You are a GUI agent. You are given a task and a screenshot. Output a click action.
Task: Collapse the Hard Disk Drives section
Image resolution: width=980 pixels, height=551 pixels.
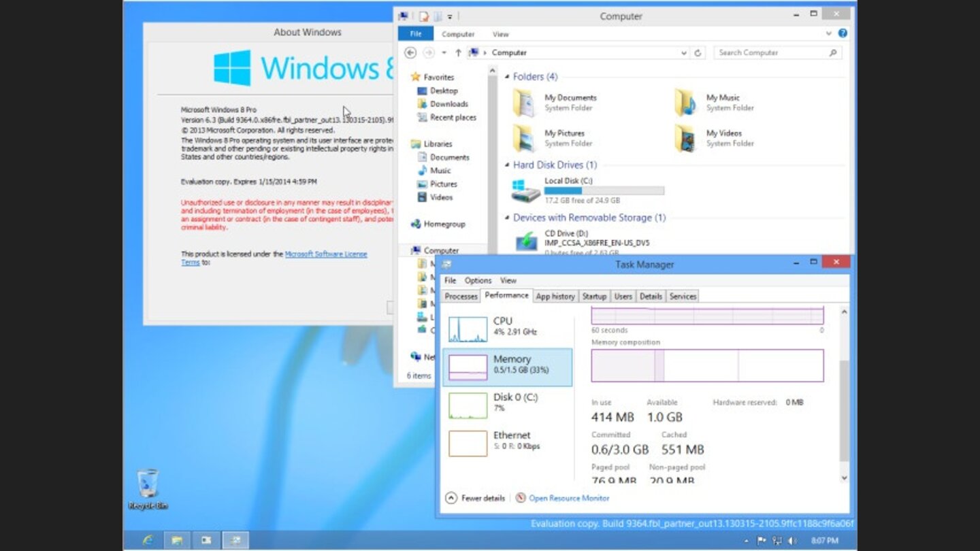pos(506,165)
